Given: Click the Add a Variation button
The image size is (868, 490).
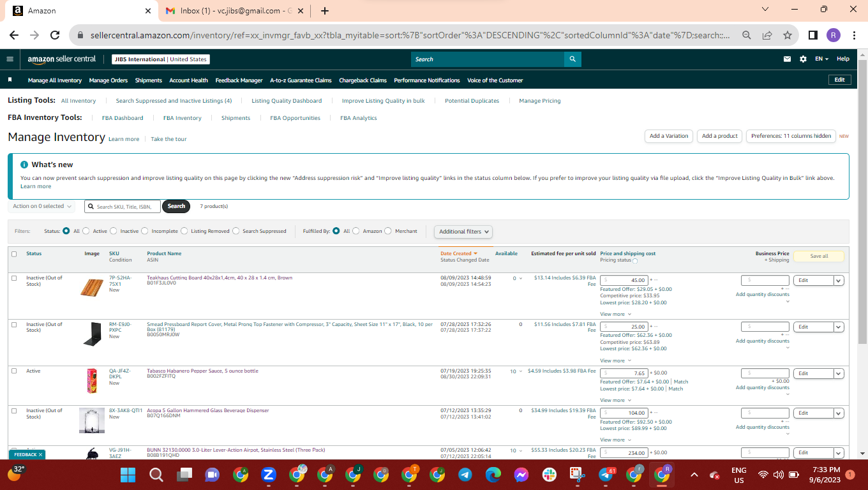Looking at the screenshot, I should coord(669,136).
